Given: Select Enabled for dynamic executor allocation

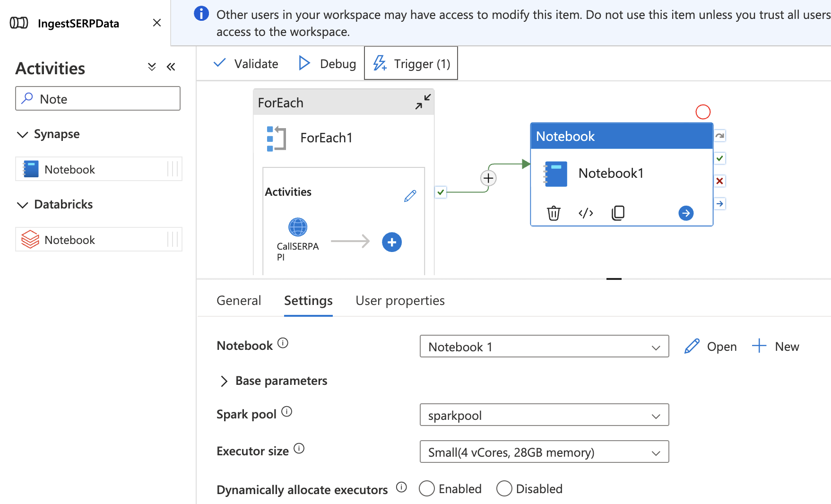Looking at the screenshot, I should coord(427,488).
